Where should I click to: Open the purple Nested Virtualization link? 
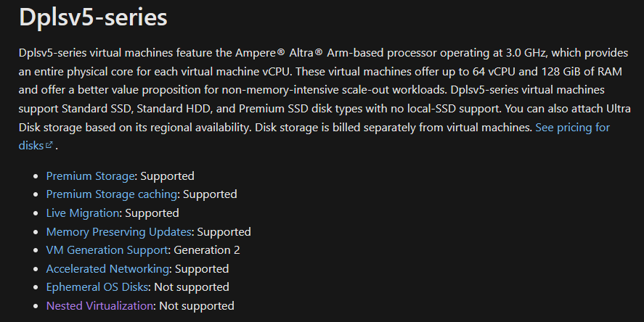pos(99,305)
